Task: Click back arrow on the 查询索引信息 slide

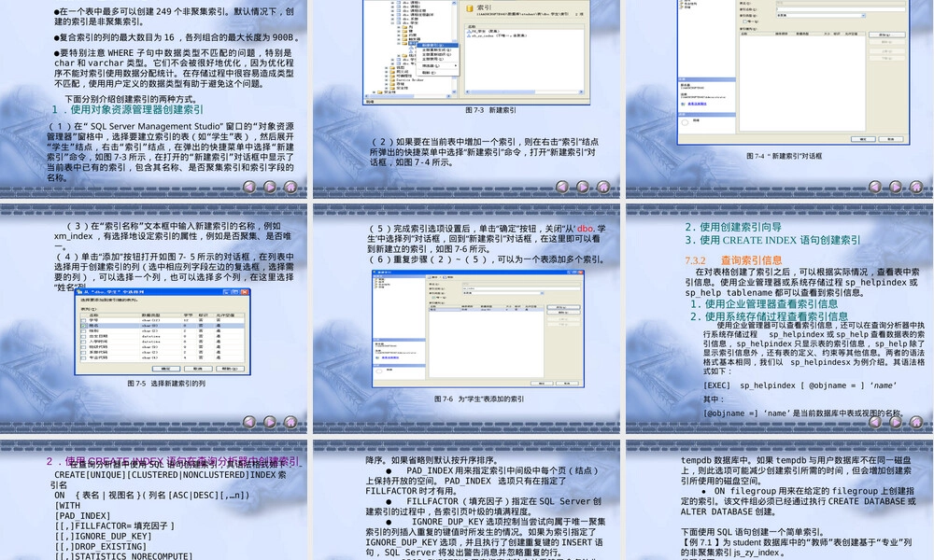Action: (x=875, y=421)
